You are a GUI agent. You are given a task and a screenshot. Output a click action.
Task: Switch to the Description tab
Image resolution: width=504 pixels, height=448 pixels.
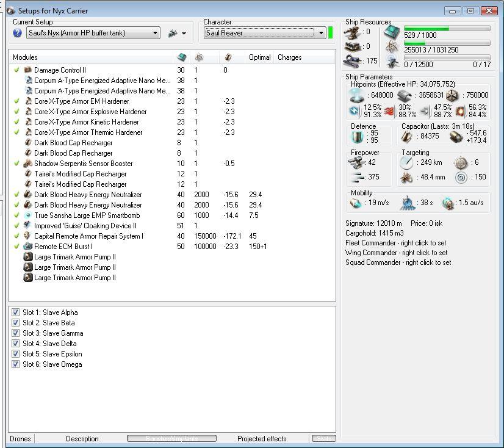pos(82,439)
